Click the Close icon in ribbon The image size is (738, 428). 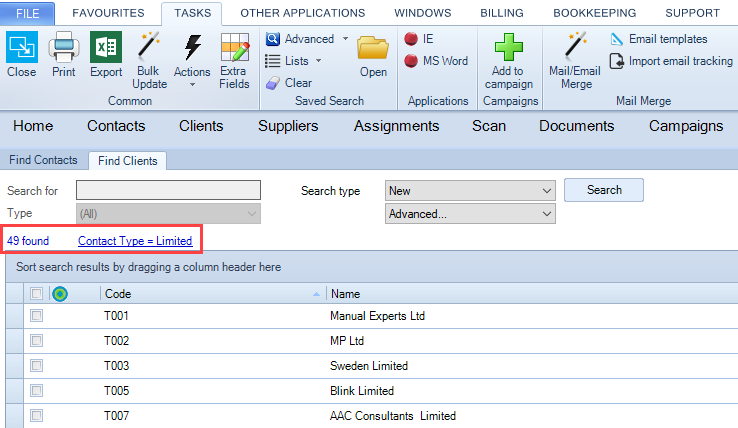[22, 47]
